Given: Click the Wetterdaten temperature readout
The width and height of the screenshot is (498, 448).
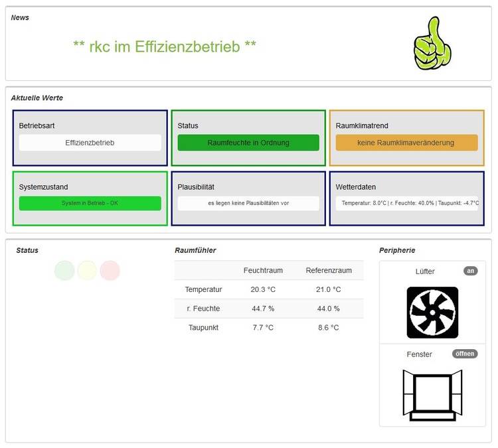Looking at the screenshot, I should pyautogui.click(x=406, y=203).
